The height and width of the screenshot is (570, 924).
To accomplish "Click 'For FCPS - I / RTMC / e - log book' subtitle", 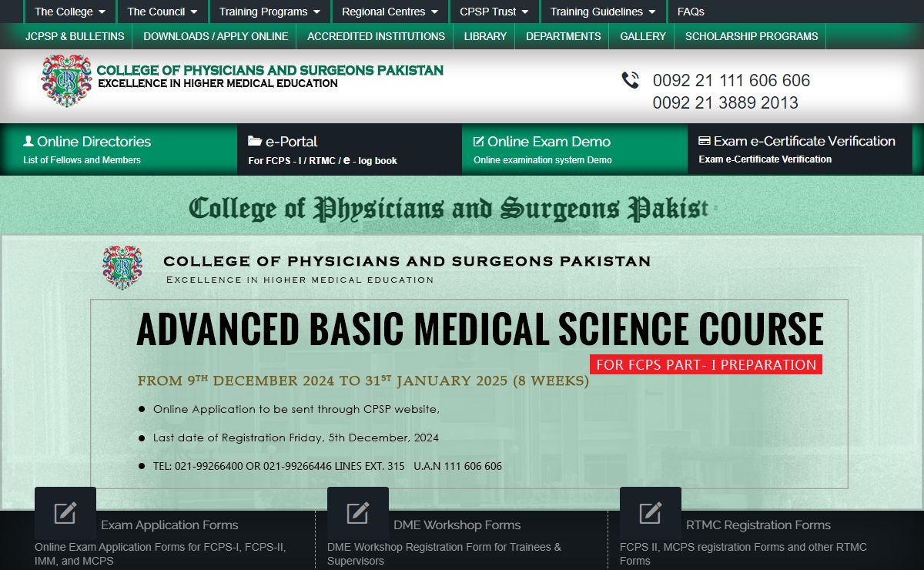I will pos(323,160).
